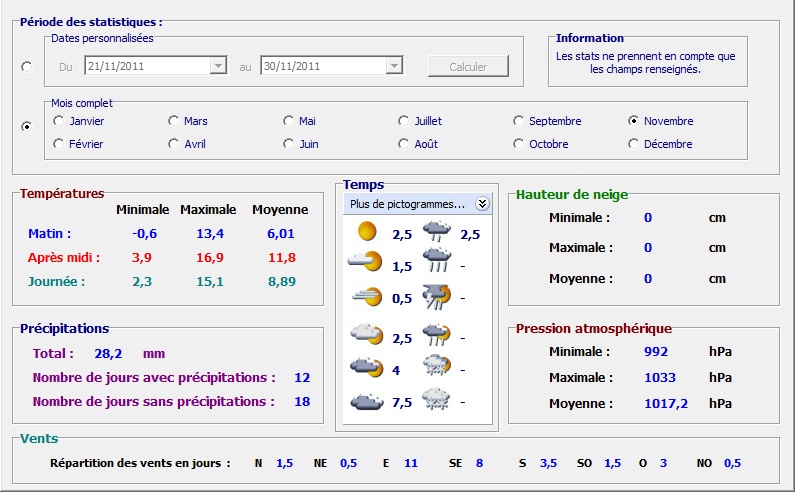This screenshot has width=795, height=492.
Task: Open the start date 21/11/2011 dropdown arrow
Action: click(x=218, y=65)
